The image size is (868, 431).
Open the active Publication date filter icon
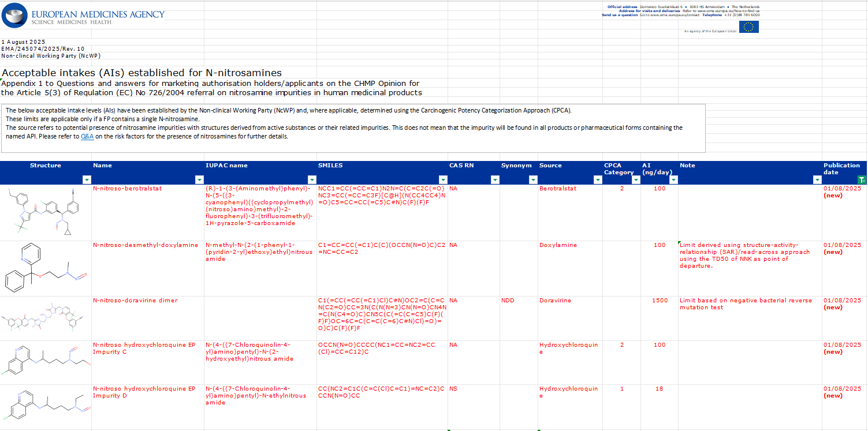click(x=862, y=179)
